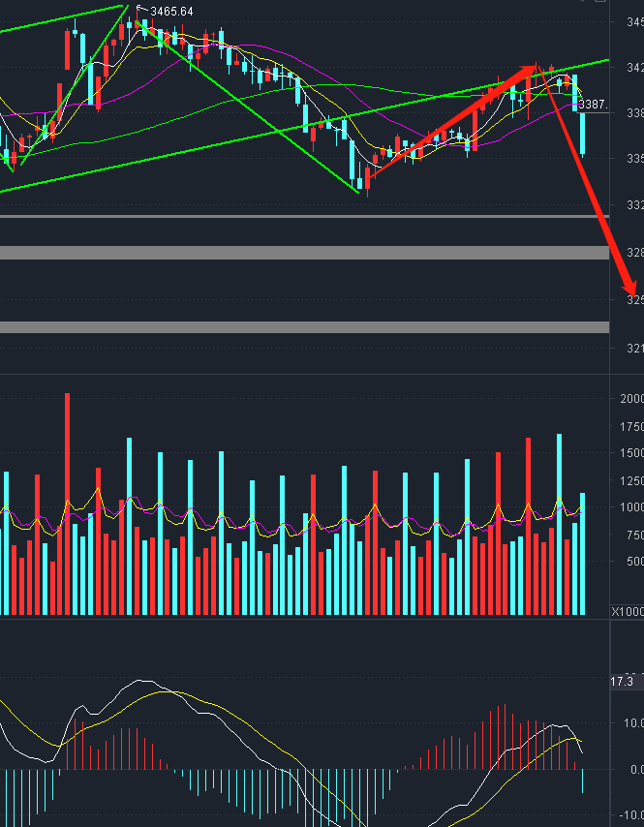Select the single cyan MACD bar at right

583,781
